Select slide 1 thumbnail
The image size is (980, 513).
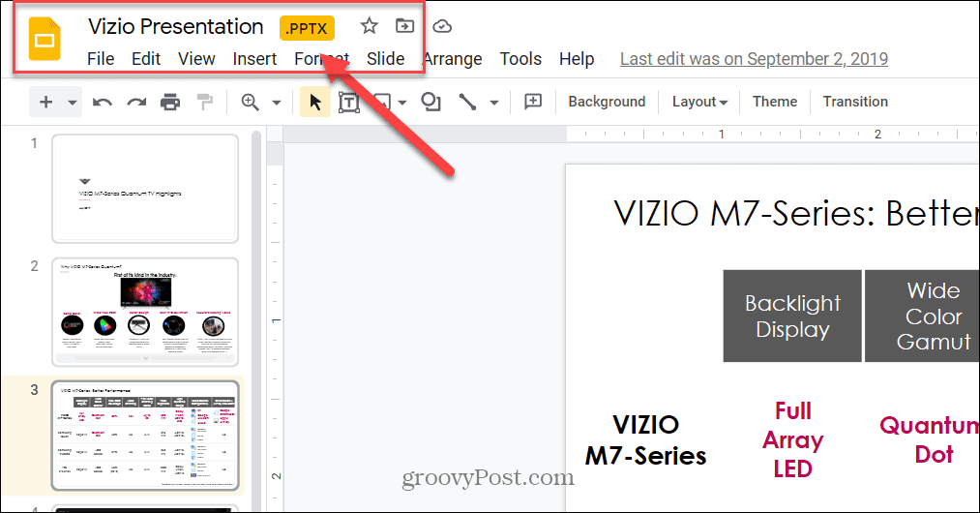145,189
